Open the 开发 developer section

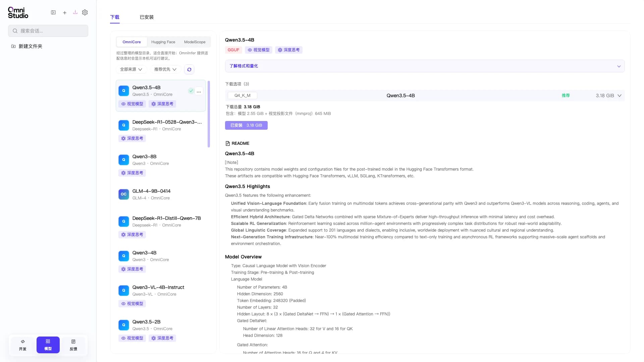click(x=23, y=345)
